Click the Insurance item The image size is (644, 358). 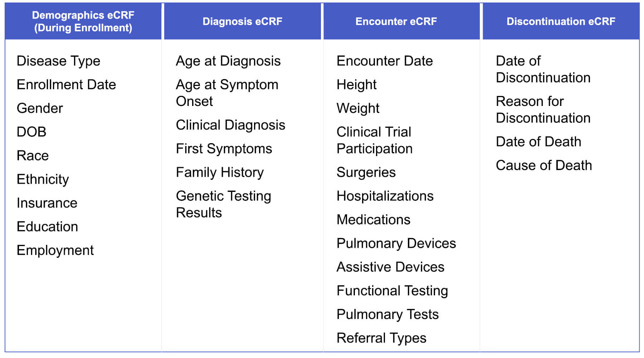pos(47,203)
